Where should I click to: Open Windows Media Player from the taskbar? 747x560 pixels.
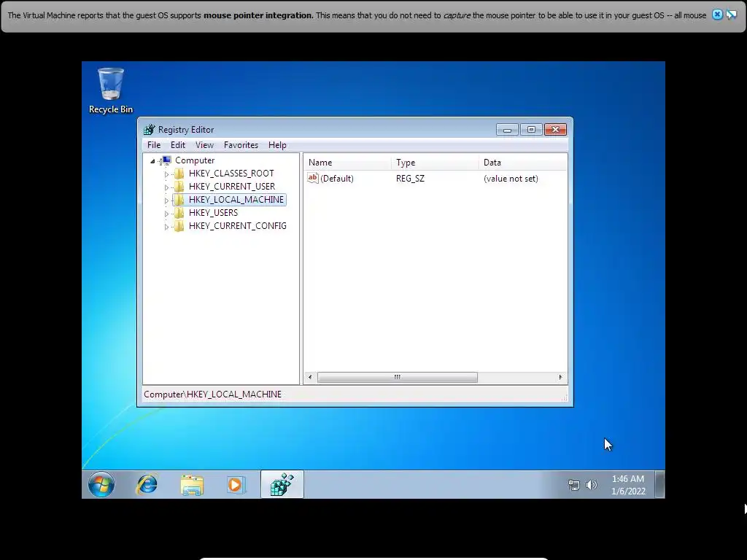(236, 485)
